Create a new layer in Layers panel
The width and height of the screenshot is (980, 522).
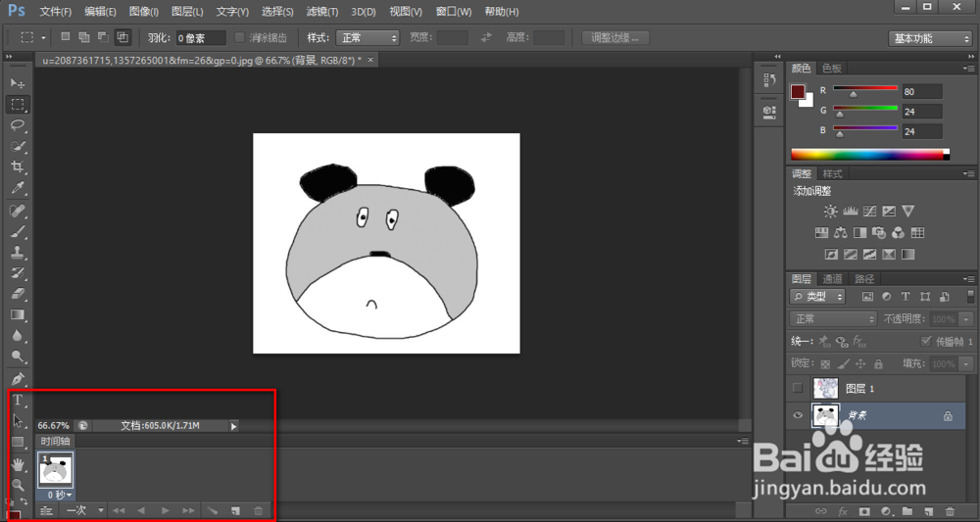(929, 511)
